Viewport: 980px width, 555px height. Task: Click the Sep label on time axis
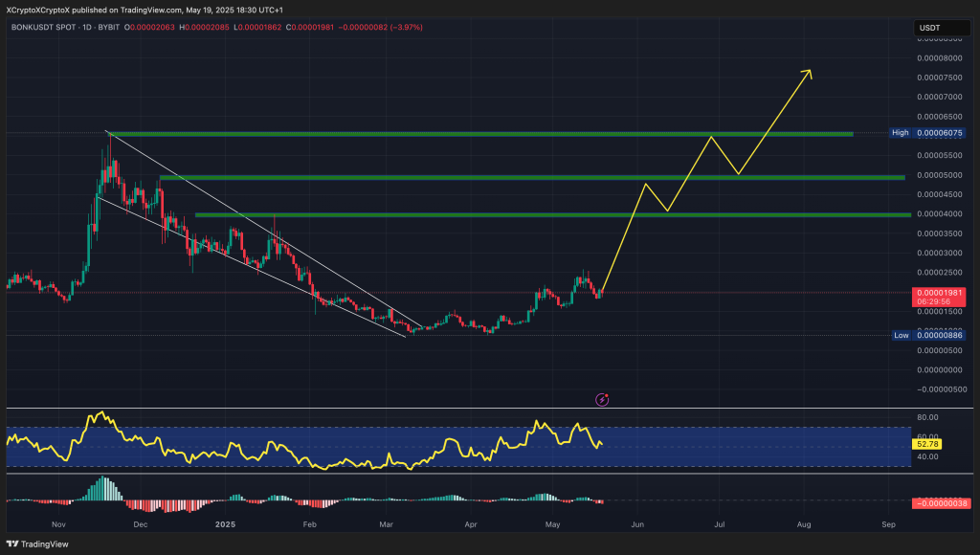pos(889,524)
